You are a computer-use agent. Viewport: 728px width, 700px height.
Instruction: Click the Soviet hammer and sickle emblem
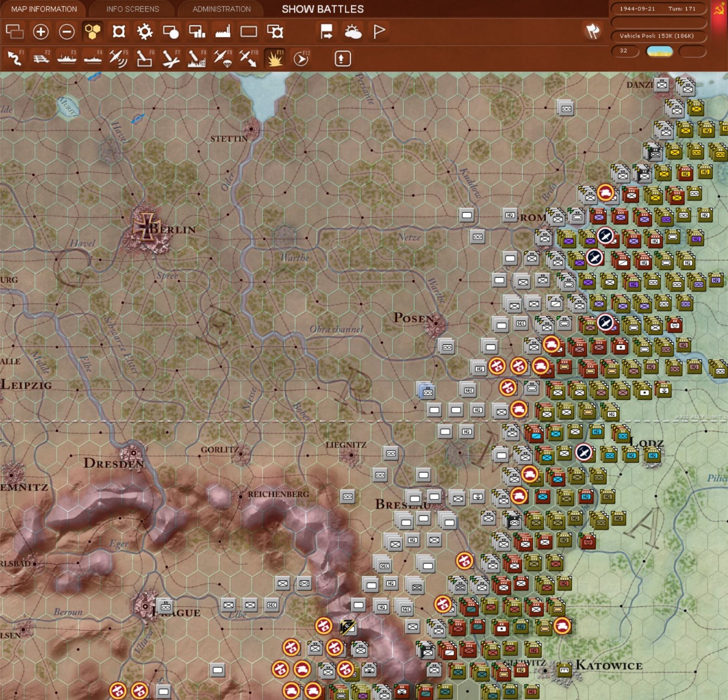[719, 9]
